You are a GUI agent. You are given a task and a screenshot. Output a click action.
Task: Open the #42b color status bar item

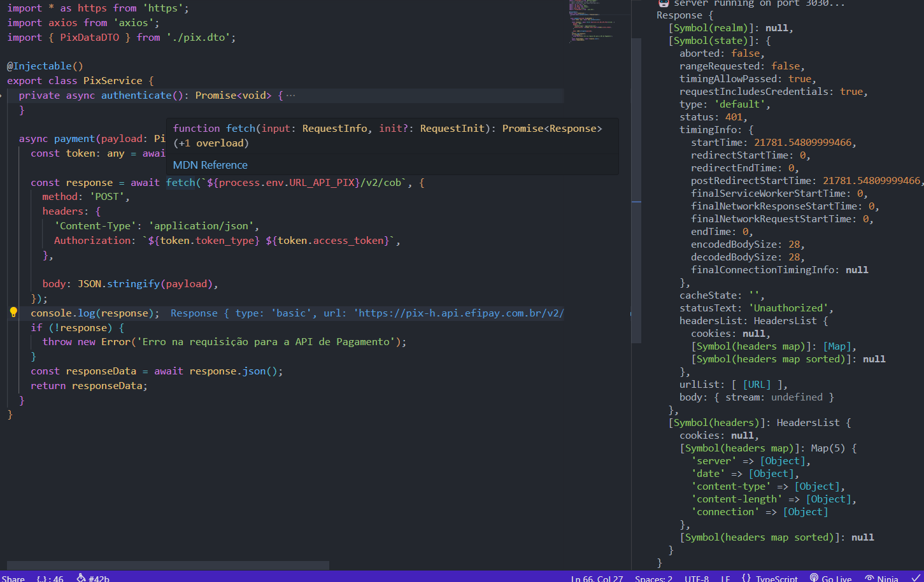click(93, 578)
